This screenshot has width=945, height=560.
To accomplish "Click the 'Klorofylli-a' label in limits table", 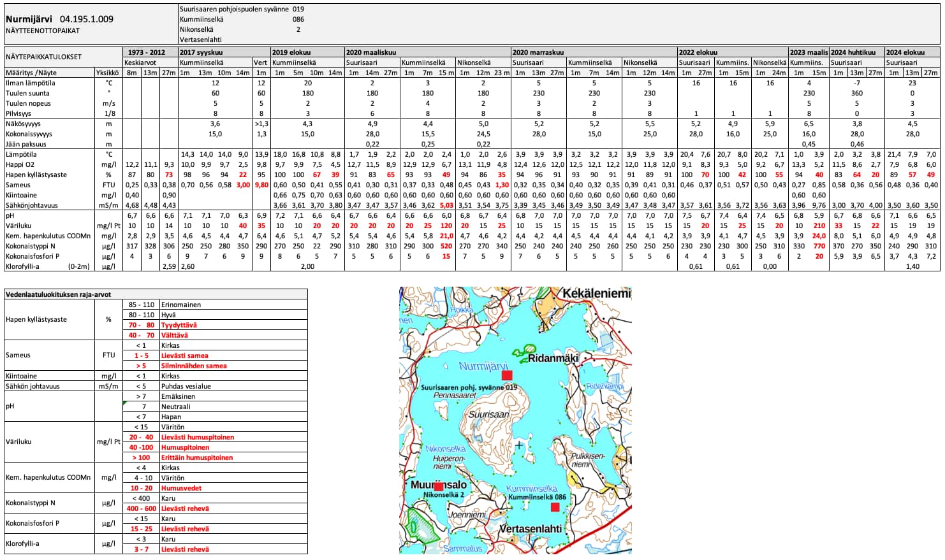I will click(x=22, y=543).
